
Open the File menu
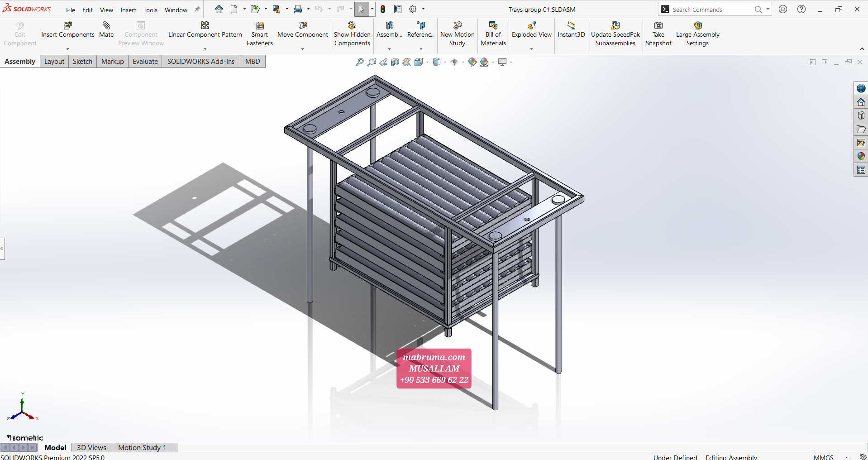click(71, 10)
